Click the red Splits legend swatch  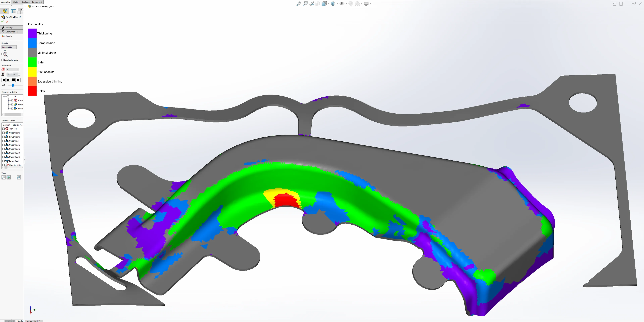tap(32, 91)
